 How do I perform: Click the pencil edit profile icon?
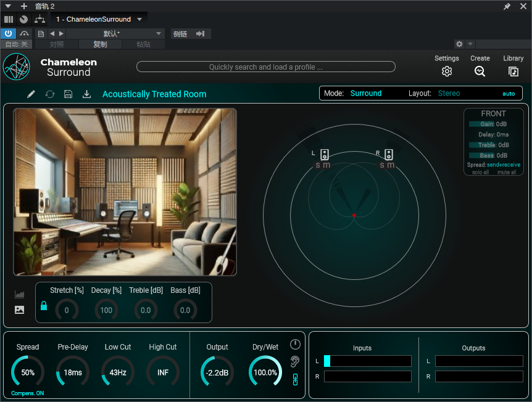tap(31, 94)
